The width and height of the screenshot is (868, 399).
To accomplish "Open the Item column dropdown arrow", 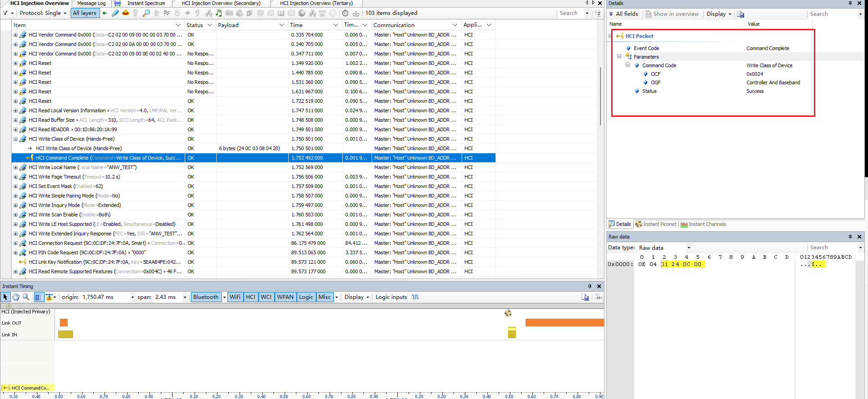I will (177, 25).
